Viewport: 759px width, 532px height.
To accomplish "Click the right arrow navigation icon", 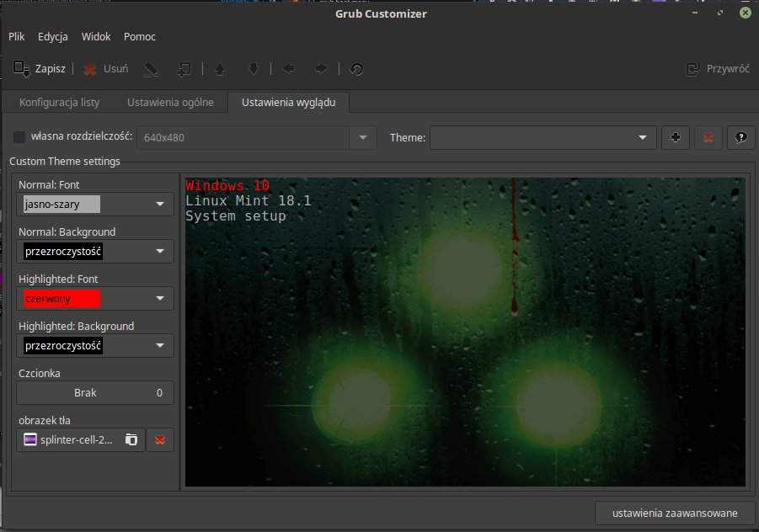I will [x=321, y=69].
